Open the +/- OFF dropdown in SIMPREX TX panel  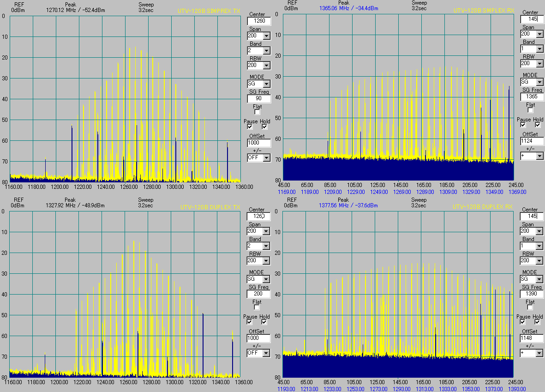[x=266, y=157]
